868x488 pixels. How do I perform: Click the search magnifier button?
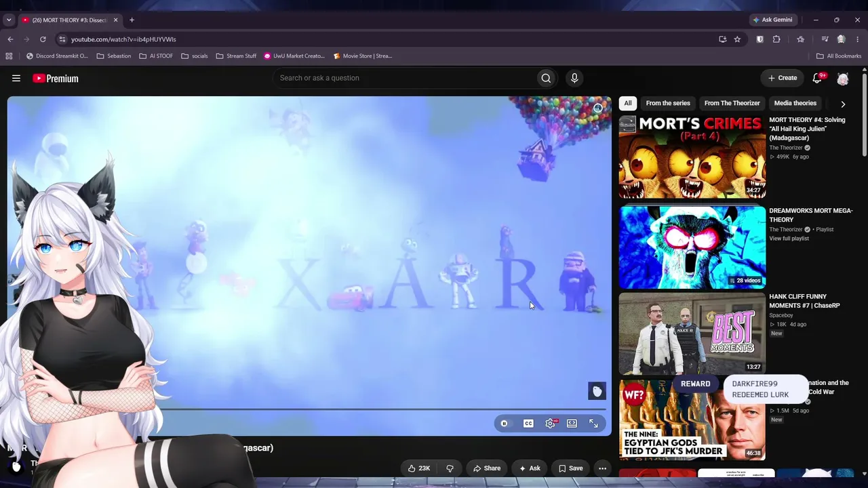546,78
